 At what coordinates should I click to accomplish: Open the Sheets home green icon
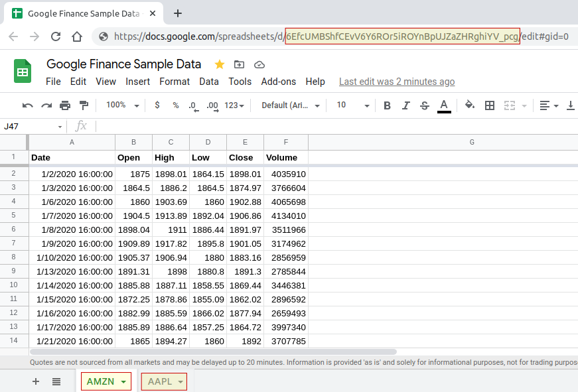pos(23,71)
